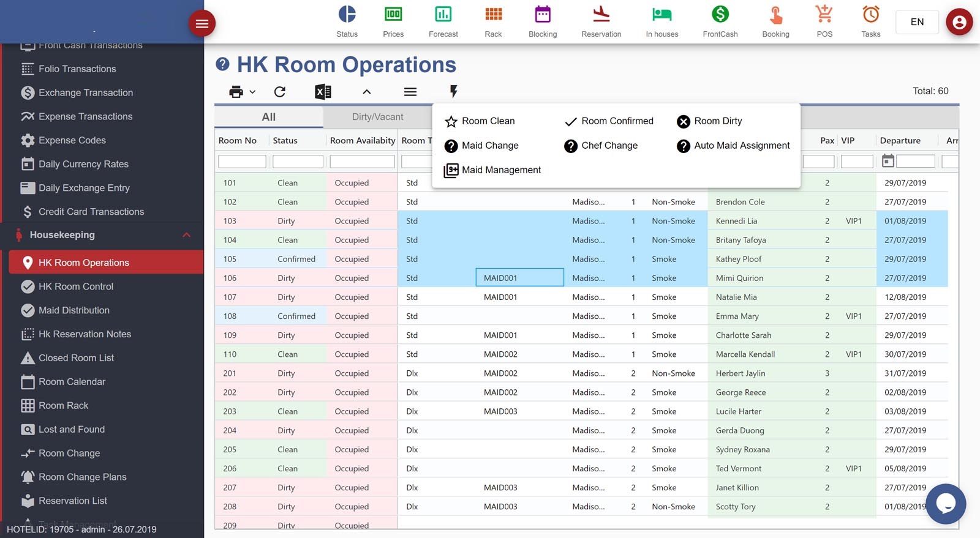
Task: Change language via the EN button
Action: click(x=917, y=22)
